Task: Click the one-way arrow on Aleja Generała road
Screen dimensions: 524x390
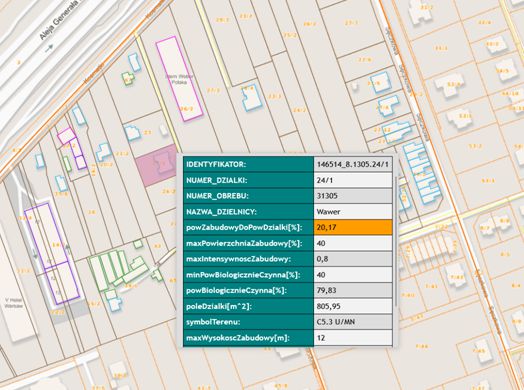Action: click(49, 48)
